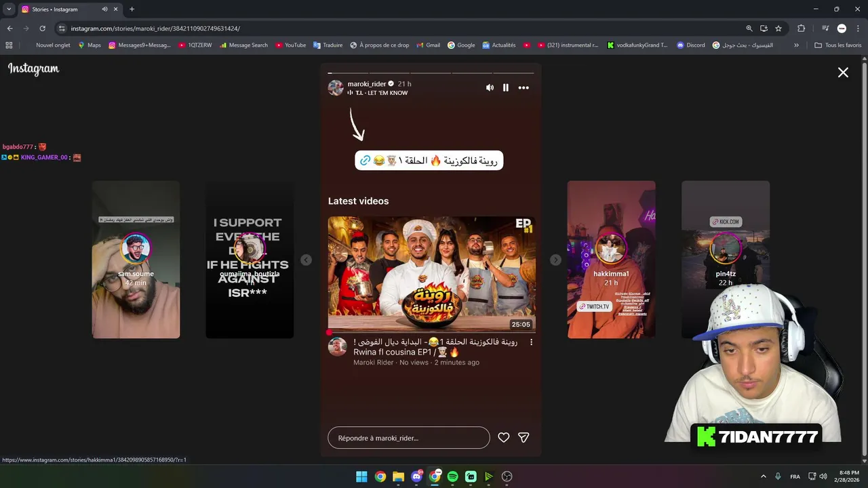The height and width of the screenshot is (488, 868).
Task: Go to previous story arrow
Action: (306, 260)
